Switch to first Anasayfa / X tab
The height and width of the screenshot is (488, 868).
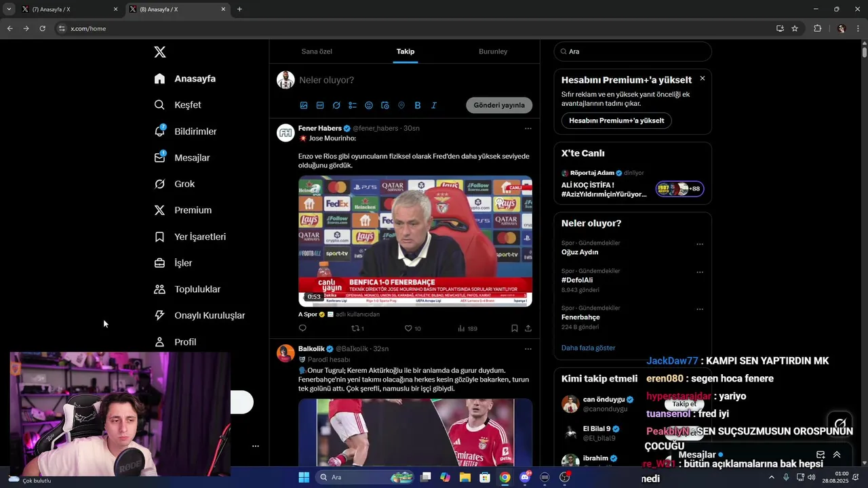pos(69,9)
